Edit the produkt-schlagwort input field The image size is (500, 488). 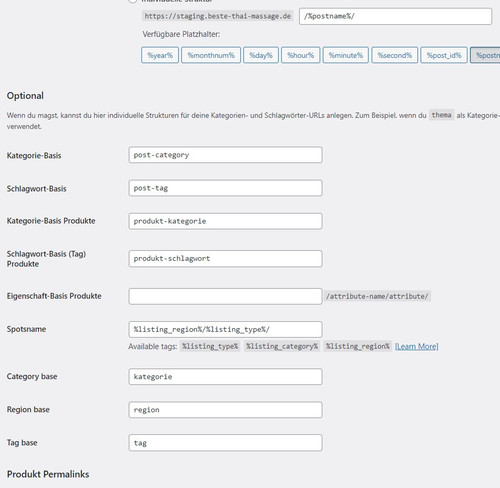coord(225,259)
